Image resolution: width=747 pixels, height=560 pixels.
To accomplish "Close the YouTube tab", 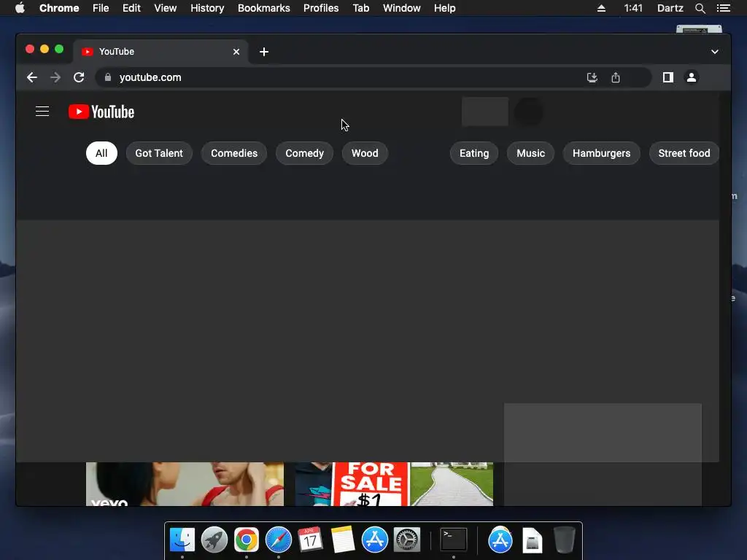I will click(x=236, y=52).
